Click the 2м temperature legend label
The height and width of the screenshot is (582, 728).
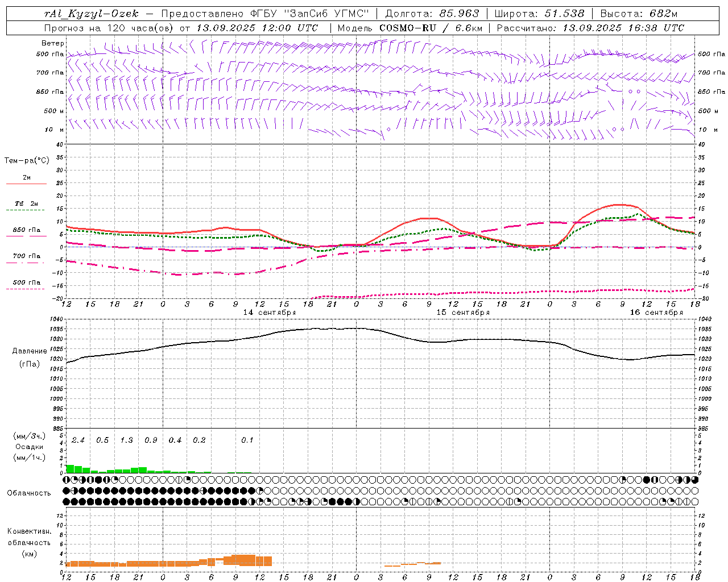point(27,178)
